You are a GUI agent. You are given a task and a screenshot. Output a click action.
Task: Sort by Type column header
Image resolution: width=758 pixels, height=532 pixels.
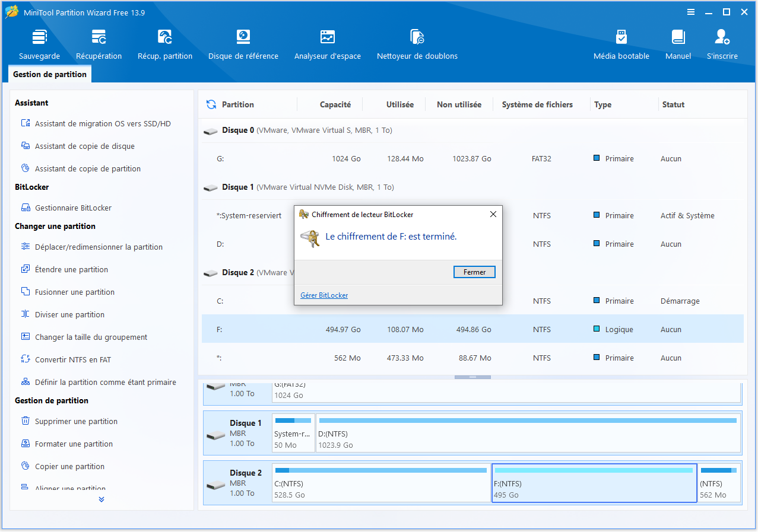tap(602, 104)
